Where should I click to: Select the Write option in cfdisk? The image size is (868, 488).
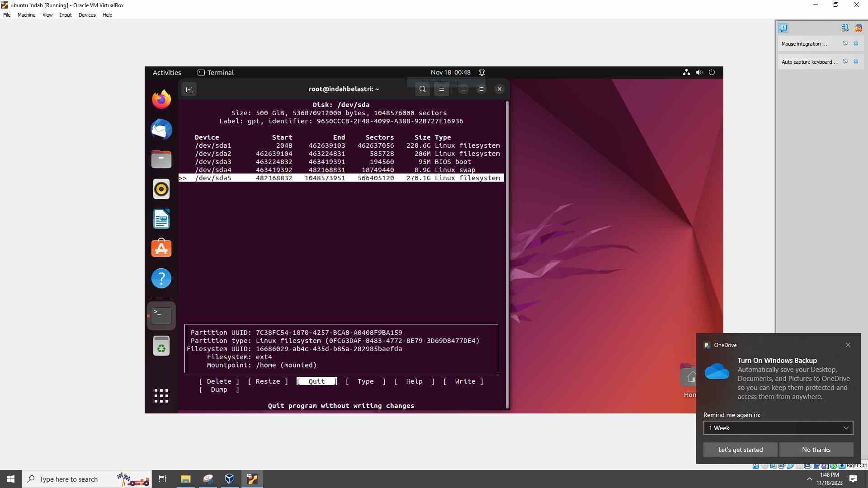coord(464,381)
